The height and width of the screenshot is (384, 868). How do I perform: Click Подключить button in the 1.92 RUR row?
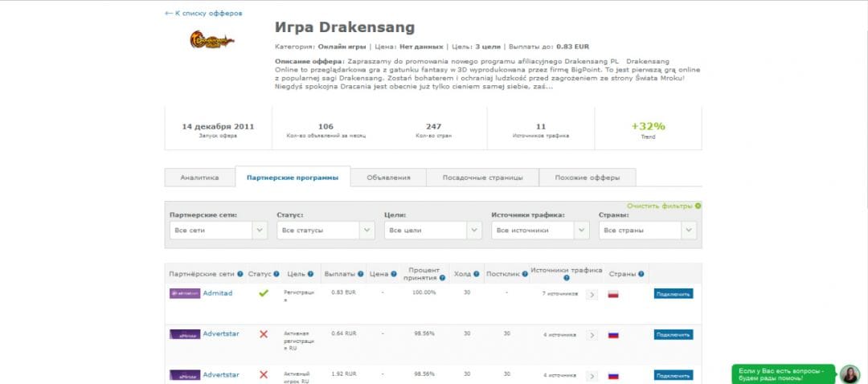[674, 375]
